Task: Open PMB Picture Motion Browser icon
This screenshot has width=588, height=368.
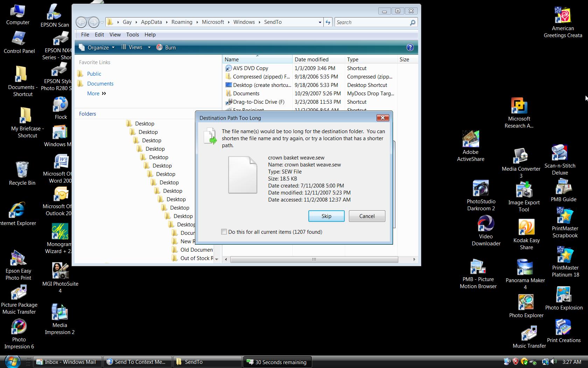Action: [x=478, y=273]
